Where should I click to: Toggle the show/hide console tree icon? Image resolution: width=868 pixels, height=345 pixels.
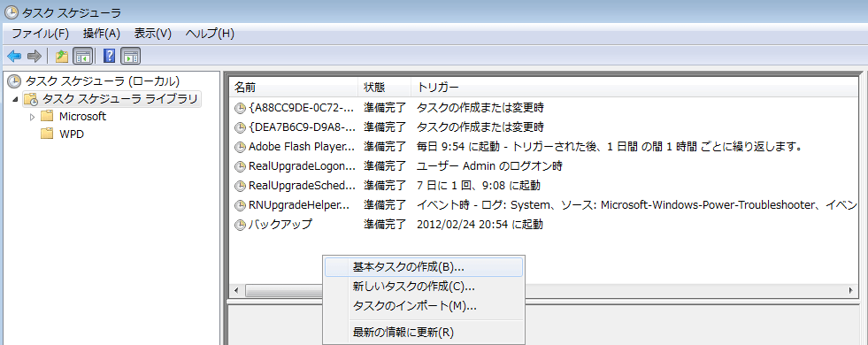[x=83, y=56]
